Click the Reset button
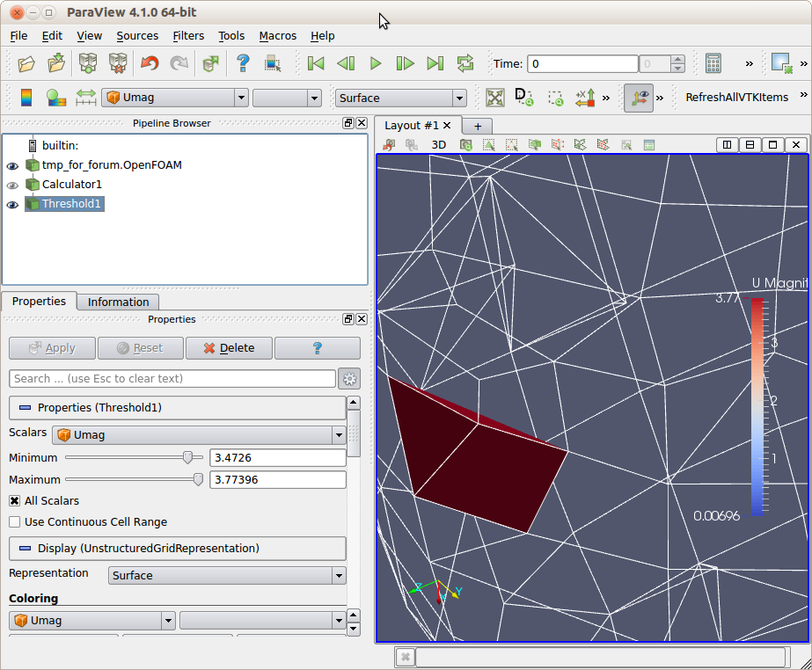This screenshot has height=670, width=812. pyautogui.click(x=141, y=348)
